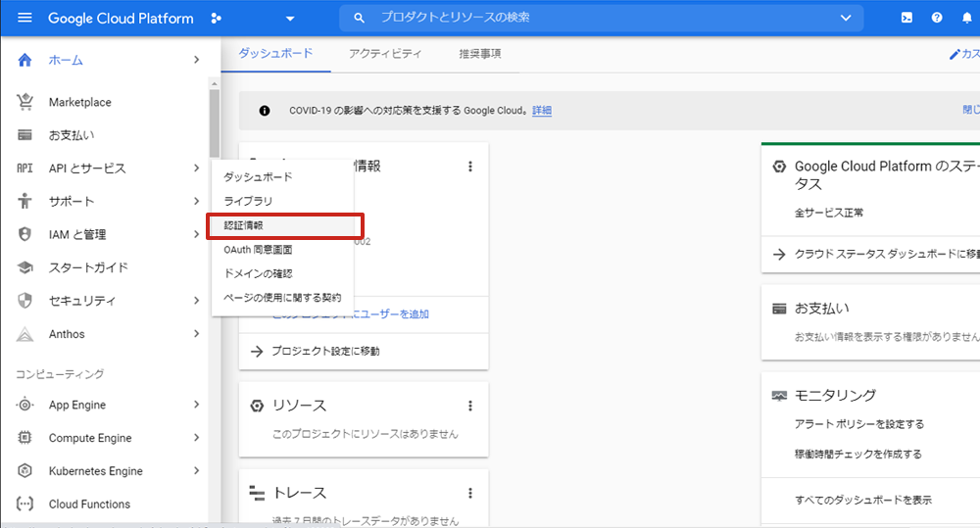Image resolution: width=980 pixels, height=528 pixels.
Task: Expand the search bar dropdown arrow
Action: [846, 19]
